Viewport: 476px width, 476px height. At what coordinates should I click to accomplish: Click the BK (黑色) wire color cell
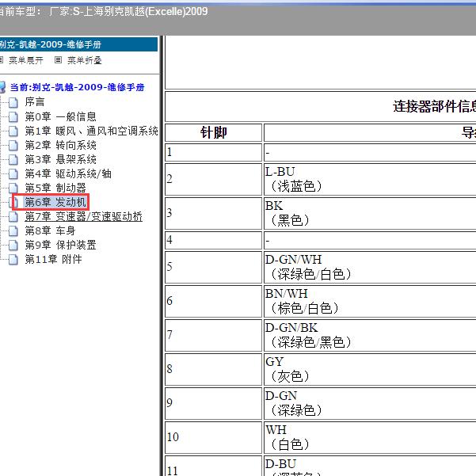pos(370,213)
